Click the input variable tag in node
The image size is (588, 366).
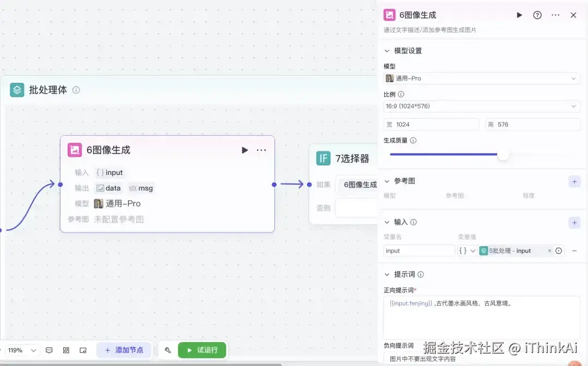[x=109, y=173]
